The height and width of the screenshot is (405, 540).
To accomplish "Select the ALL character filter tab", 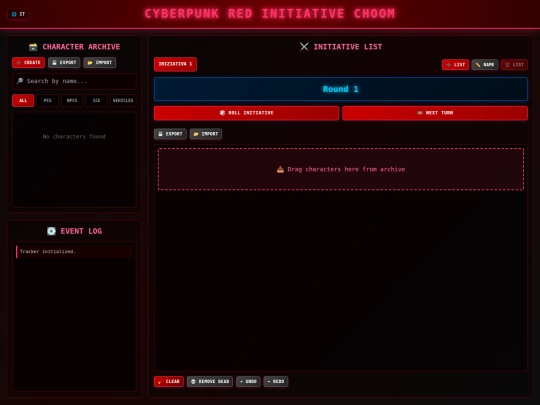I will (23, 101).
